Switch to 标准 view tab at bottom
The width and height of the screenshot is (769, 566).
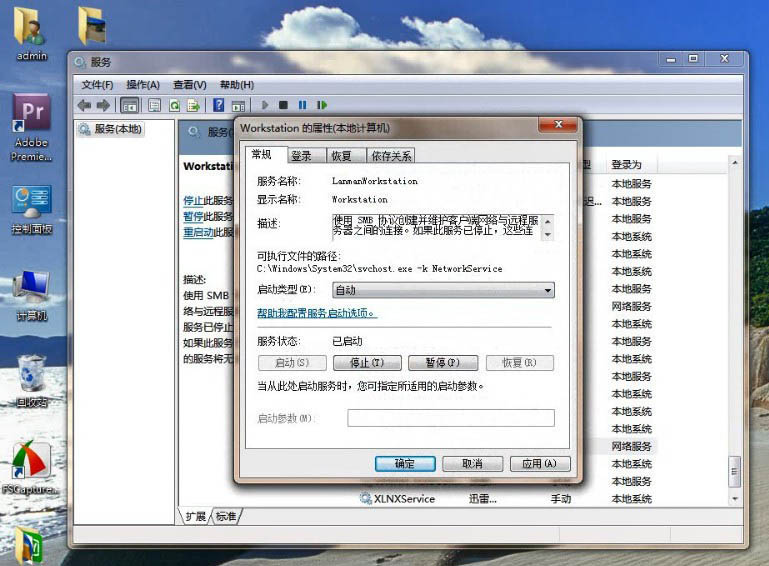coord(226,516)
